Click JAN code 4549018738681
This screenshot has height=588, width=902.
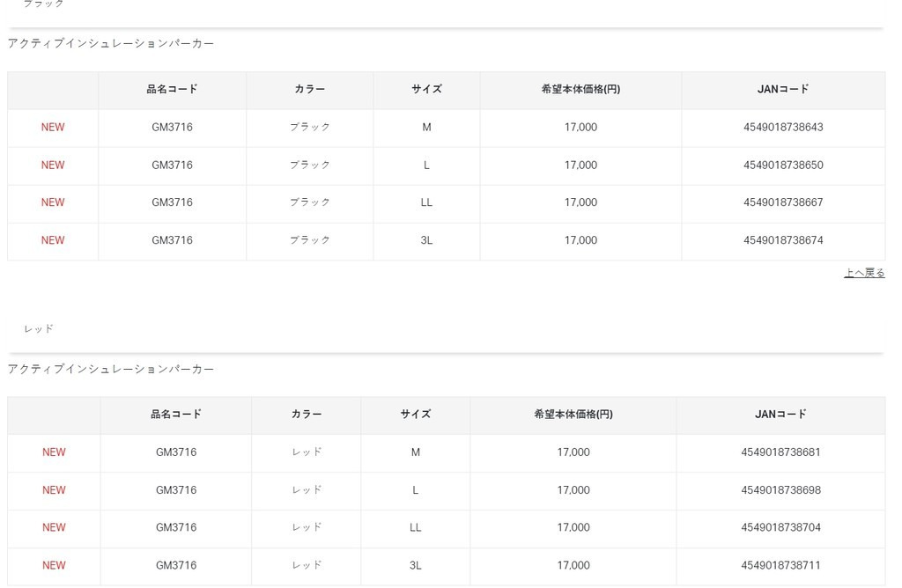[780, 452]
